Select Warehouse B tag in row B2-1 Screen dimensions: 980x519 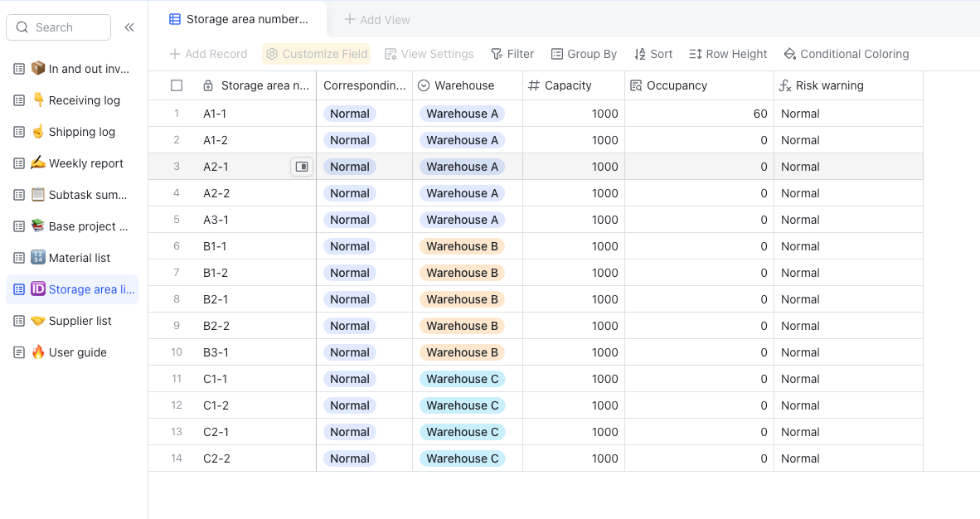click(x=462, y=299)
